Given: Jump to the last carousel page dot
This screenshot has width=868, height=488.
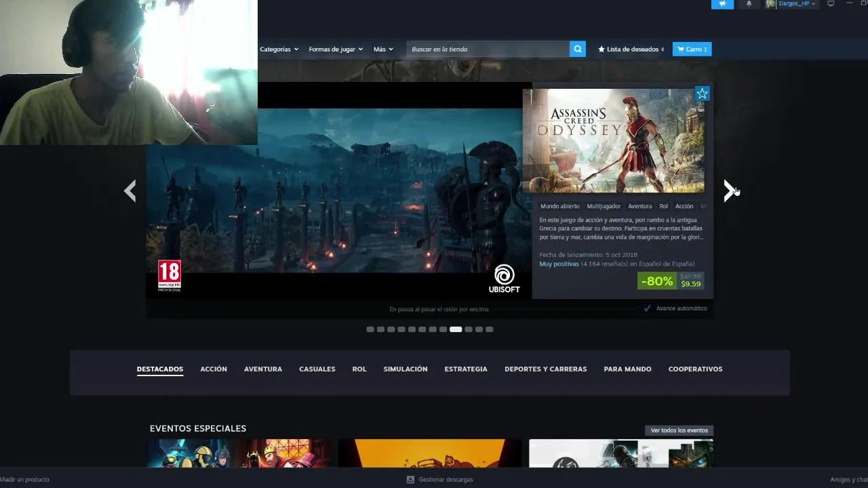Looking at the screenshot, I should click(490, 329).
